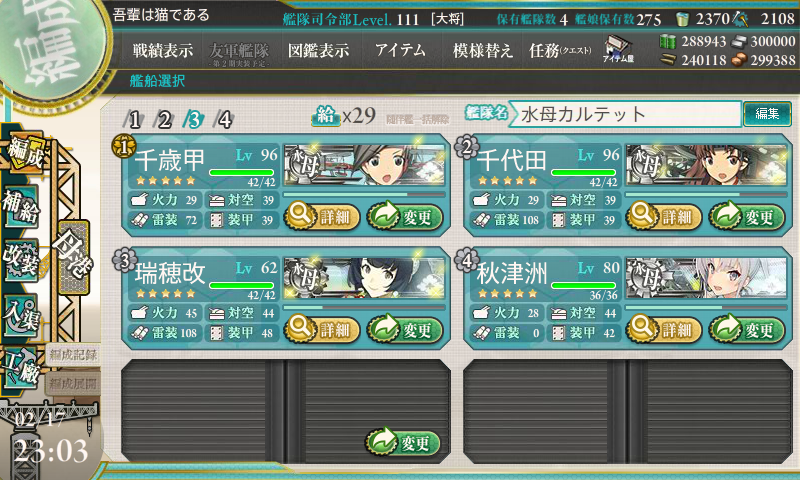The height and width of the screenshot is (480, 800).
Task: Open the 補給 resupply side menu icon
Action: pos(21,206)
